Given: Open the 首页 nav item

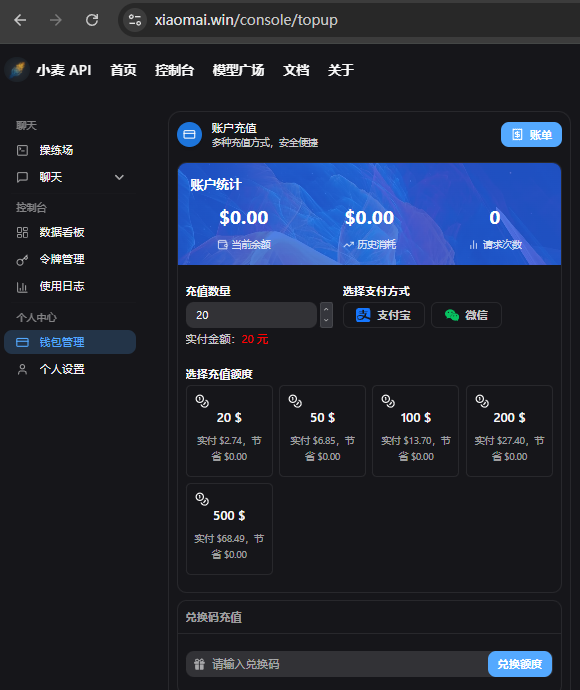Looking at the screenshot, I should [123, 70].
